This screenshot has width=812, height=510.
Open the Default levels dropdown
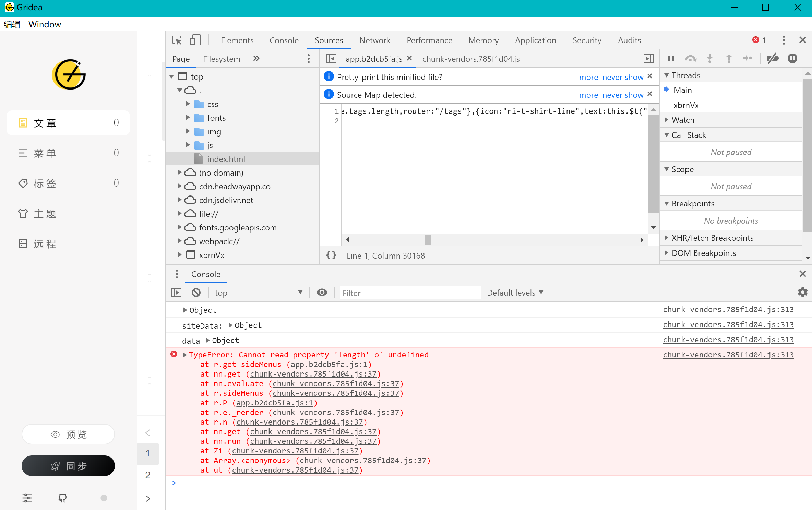click(x=514, y=292)
